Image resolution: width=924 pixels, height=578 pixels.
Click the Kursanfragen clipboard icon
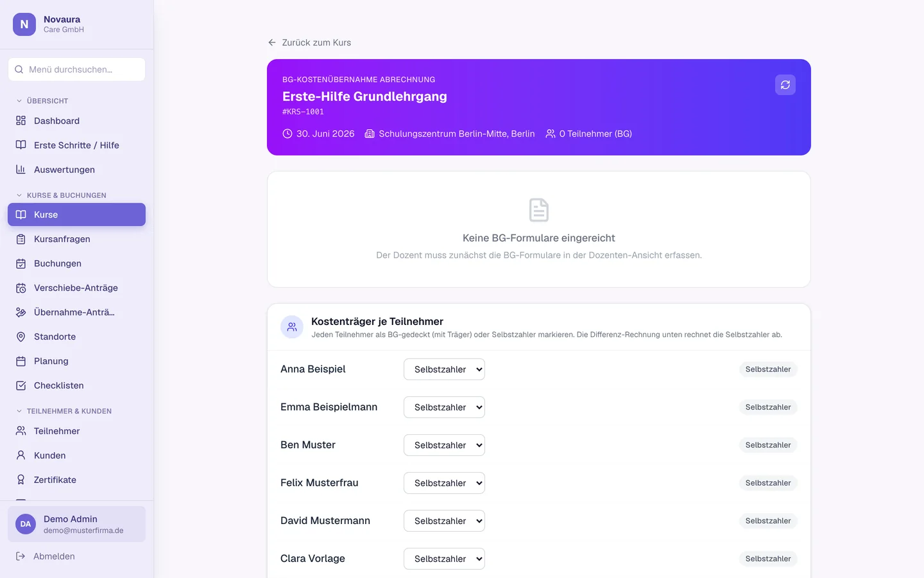pos(21,239)
